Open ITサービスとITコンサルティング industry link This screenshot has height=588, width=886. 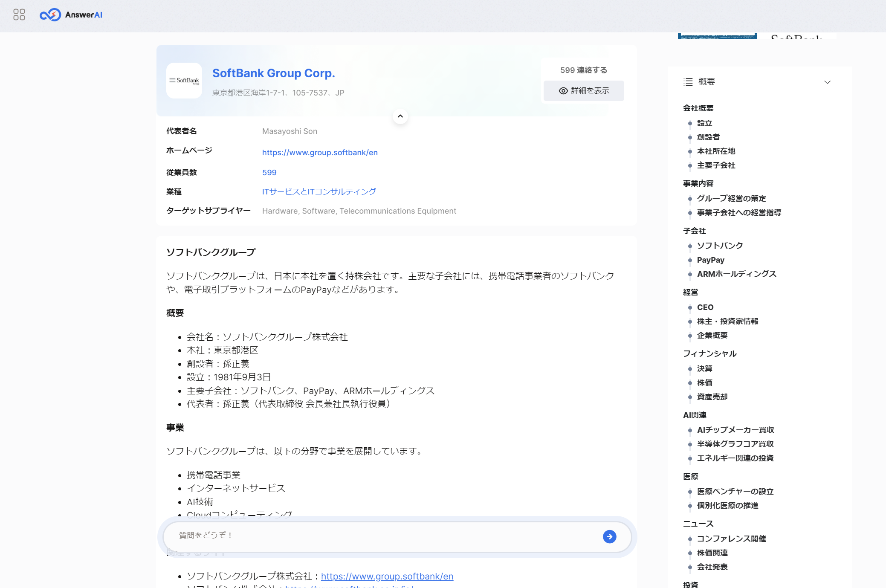point(319,192)
